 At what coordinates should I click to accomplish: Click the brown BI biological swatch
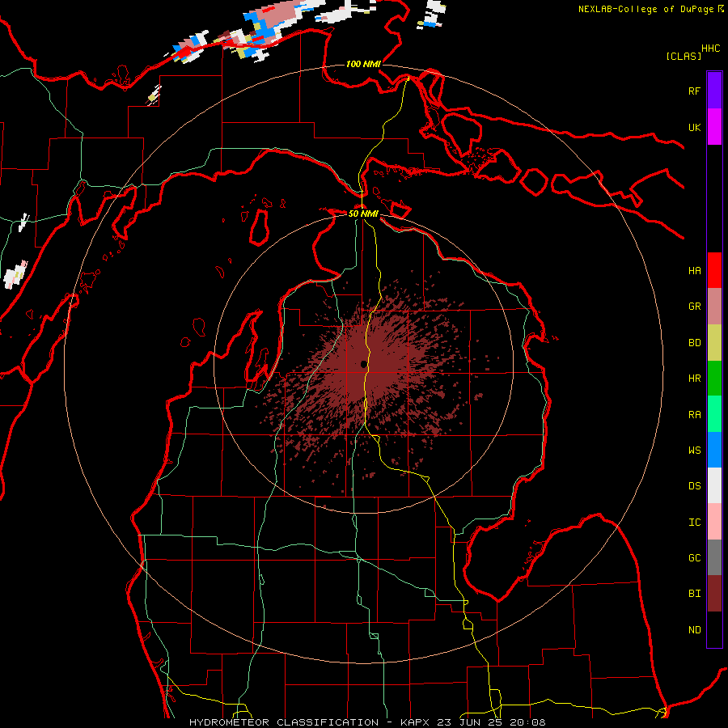click(x=714, y=594)
